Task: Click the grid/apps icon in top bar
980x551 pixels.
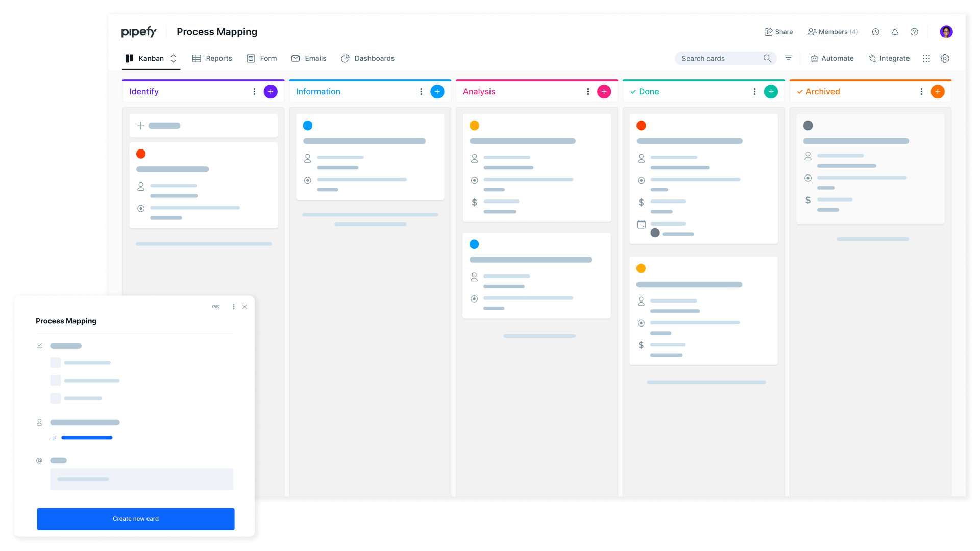Action: pyautogui.click(x=926, y=58)
